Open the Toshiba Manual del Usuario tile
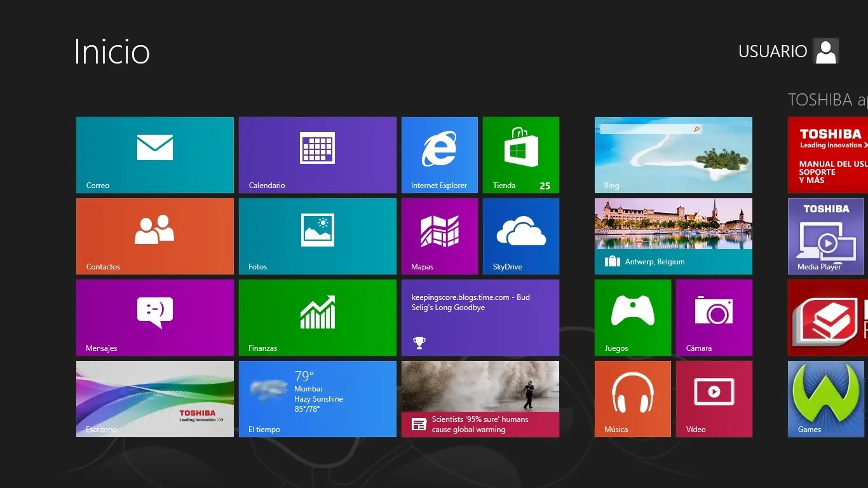The height and width of the screenshot is (488, 868). pyautogui.click(x=828, y=155)
